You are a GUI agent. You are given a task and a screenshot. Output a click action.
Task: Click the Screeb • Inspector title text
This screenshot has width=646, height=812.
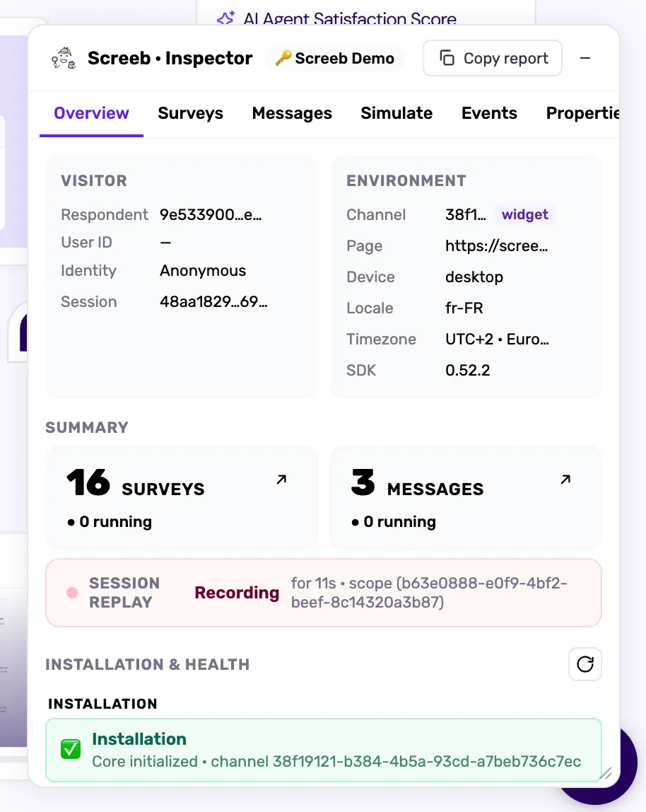(170, 58)
